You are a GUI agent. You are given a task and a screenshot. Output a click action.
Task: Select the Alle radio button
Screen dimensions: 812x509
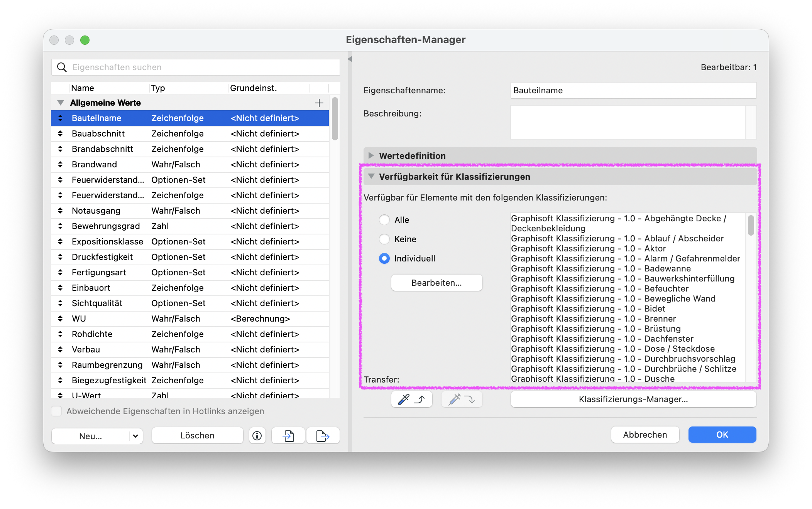384,220
